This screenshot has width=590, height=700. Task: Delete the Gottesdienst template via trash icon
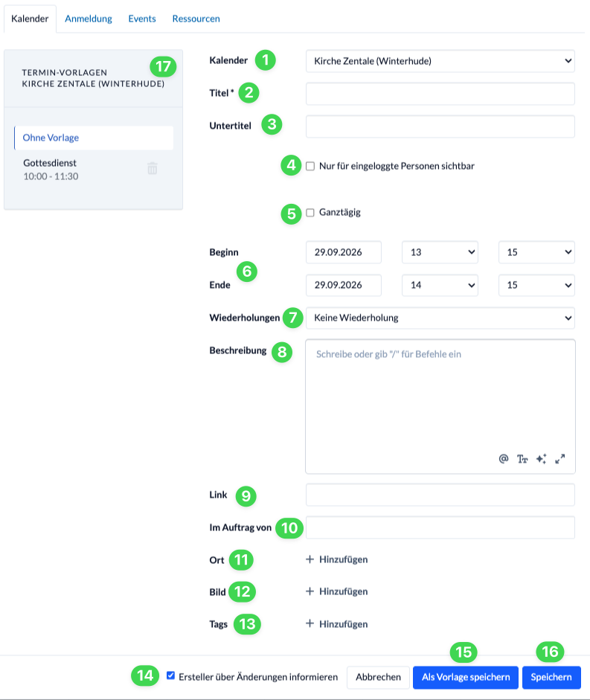pyautogui.click(x=153, y=168)
